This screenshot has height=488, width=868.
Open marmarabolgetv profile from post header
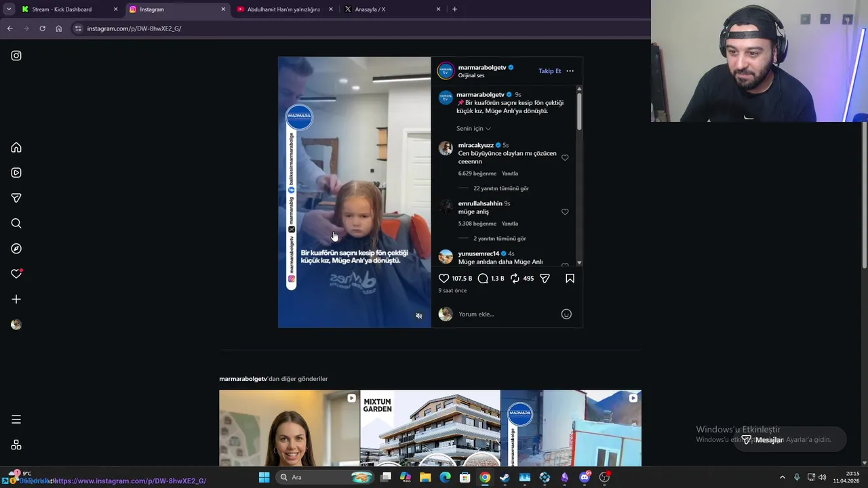point(481,68)
